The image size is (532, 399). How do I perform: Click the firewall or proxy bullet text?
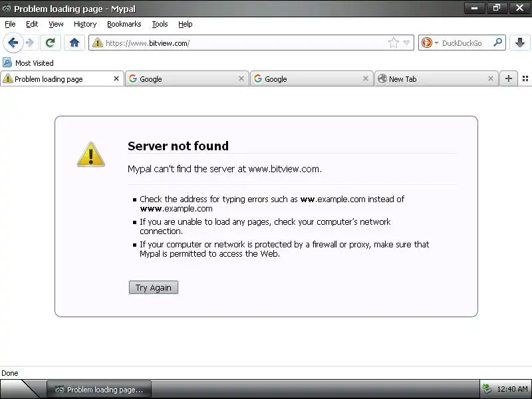click(285, 249)
